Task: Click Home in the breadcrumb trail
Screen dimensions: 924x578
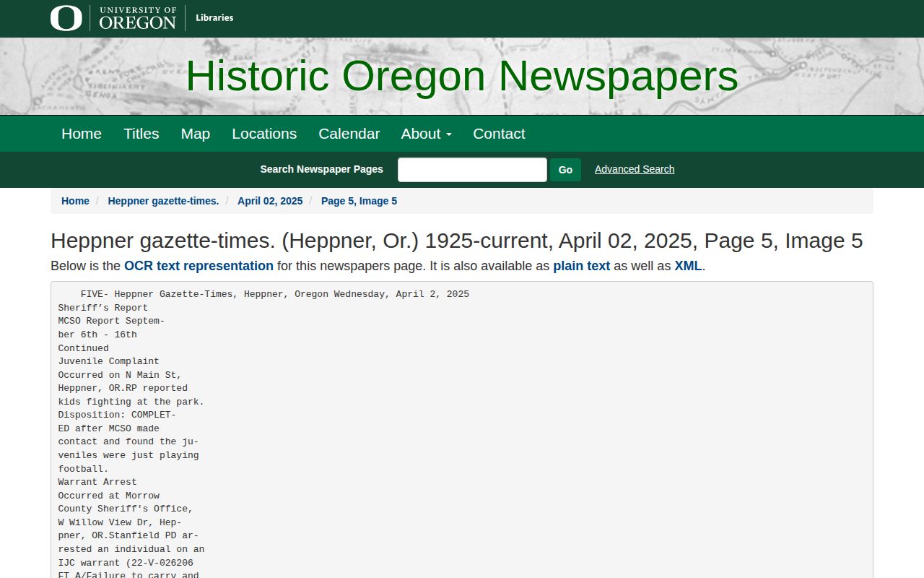Action: [x=75, y=201]
